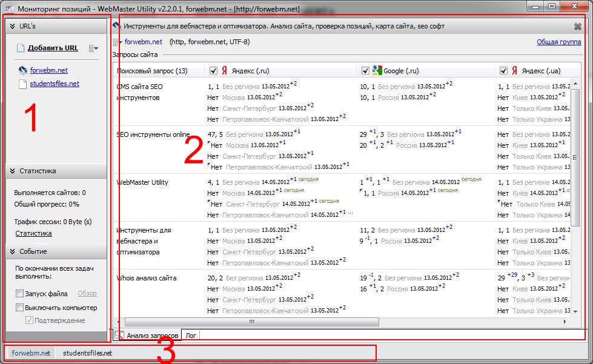Click the Общая группа link
The image size is (593, 364).
[558, 42]
